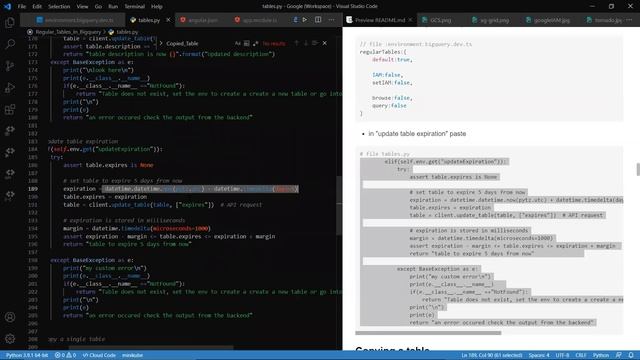Viewport: 640px width, 360px height.
Task: Click the feedback icon in status bar
Action: tap(619, 355)
